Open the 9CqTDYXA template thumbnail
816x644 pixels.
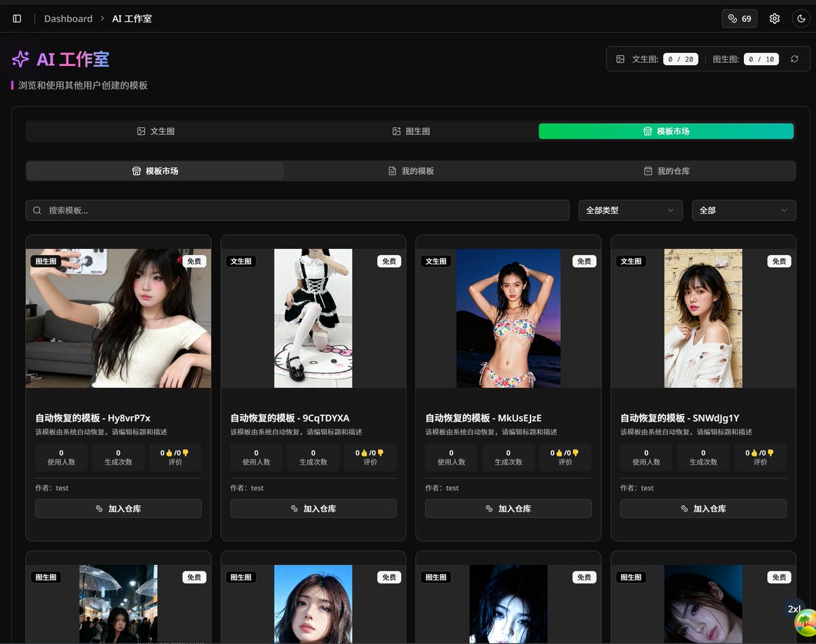point(313,318)
